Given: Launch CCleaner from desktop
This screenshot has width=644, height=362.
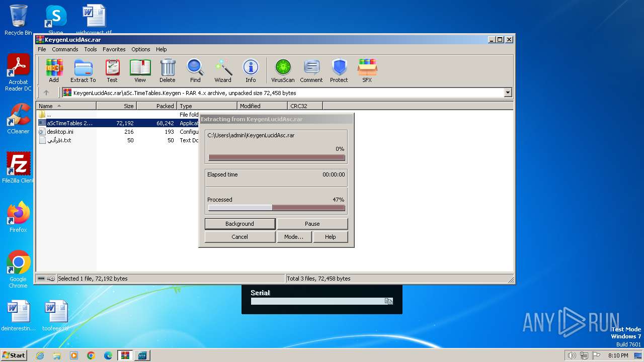Looking at the screenshot, I should click(18, 119).
